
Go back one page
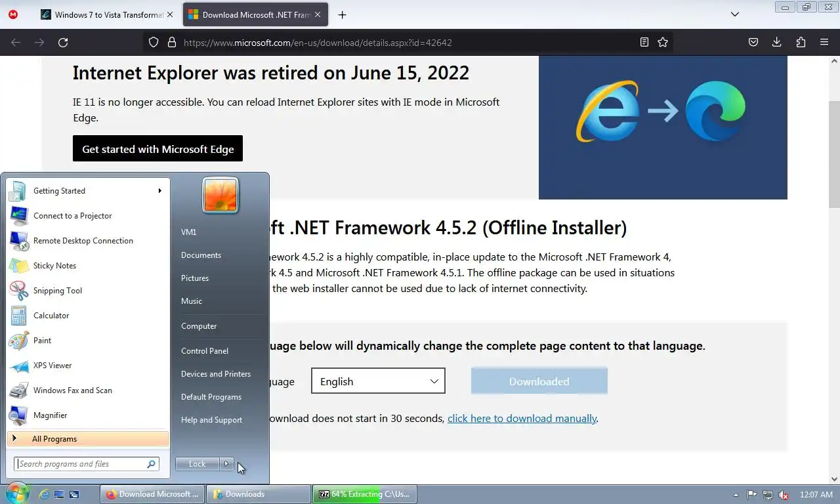pos(16,42)
